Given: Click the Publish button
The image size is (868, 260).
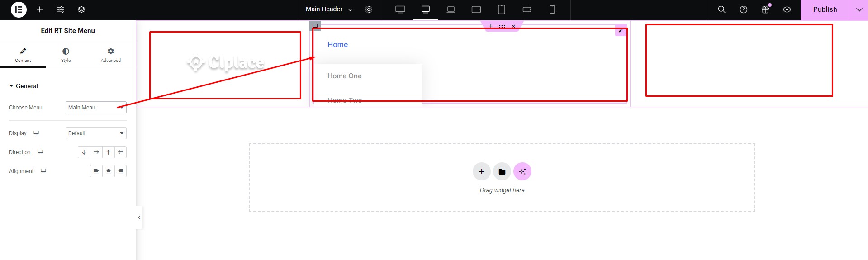Looking at the screenshot, I should [x=825, y=9].
